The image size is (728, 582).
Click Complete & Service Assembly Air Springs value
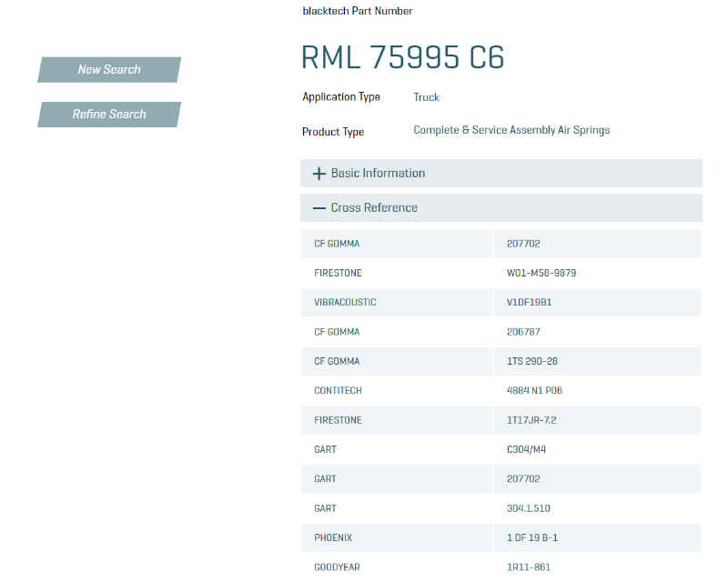(511, 130)
